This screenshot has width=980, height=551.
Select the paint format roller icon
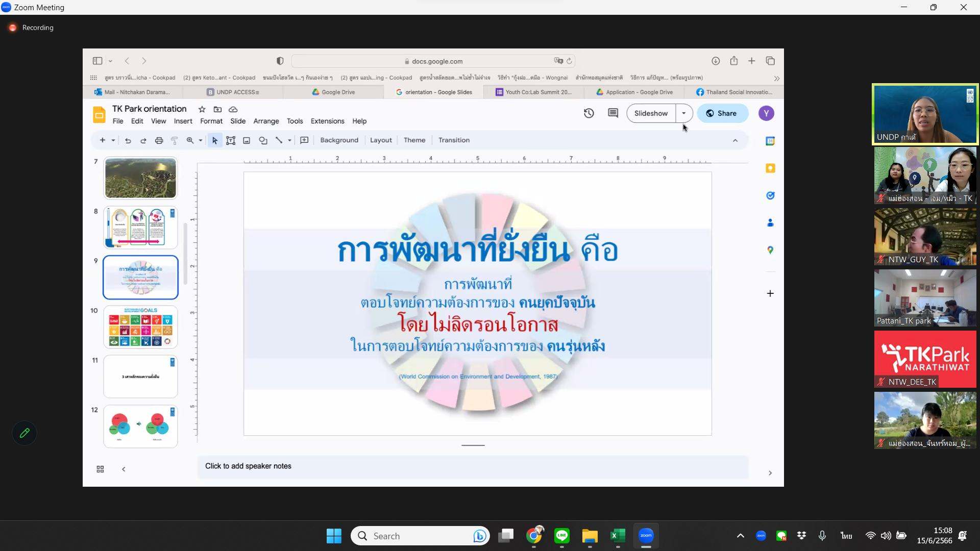[175, 140]
